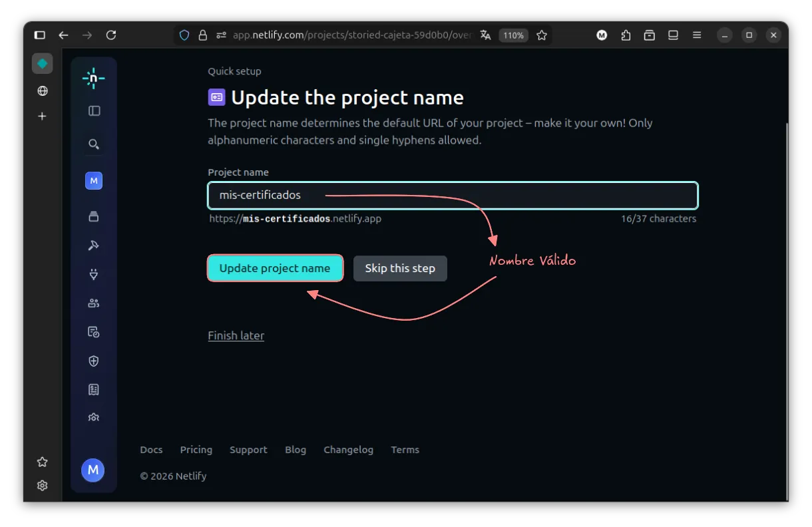This screenshot has width=812, height=527.
Task: Open the Docs footer link
Action: tap(151, 450)
